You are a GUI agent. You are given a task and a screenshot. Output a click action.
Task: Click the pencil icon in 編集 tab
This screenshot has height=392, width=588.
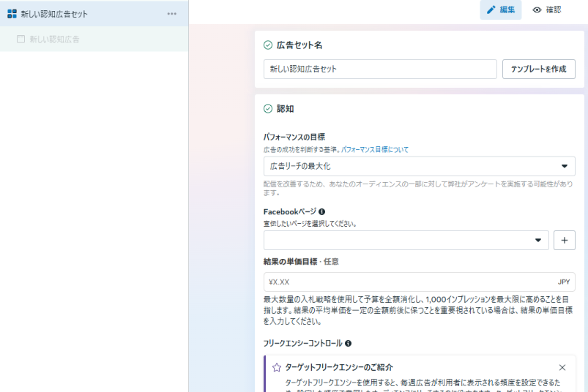coord(491,10)
